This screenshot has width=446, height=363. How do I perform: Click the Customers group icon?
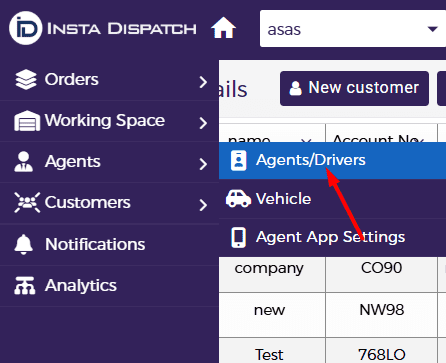click(27, 202)
